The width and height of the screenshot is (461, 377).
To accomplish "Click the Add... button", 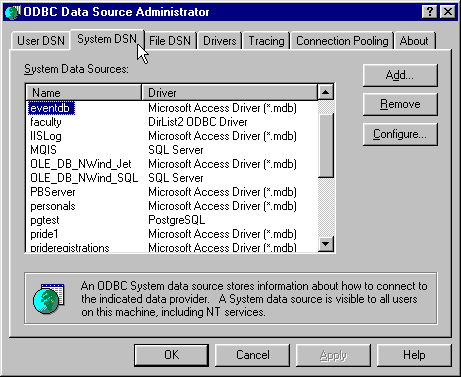I will [x=400, y=75].
